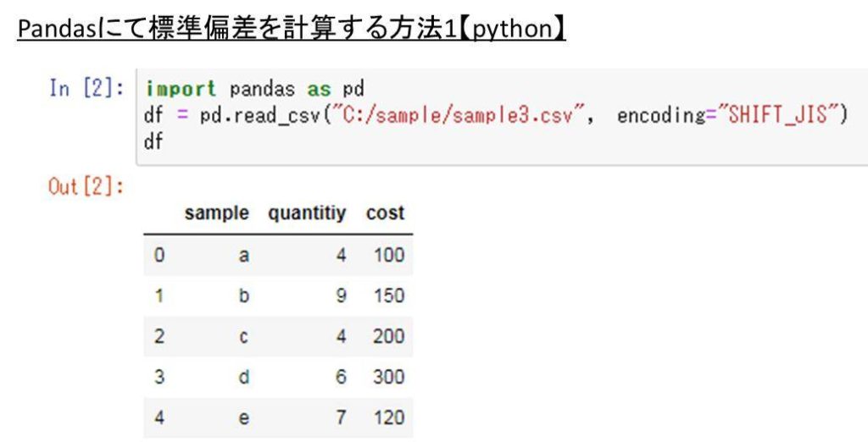The image size is (868, 442).
Task: Click row index 0 in dataframe
Action: point(159,255)
